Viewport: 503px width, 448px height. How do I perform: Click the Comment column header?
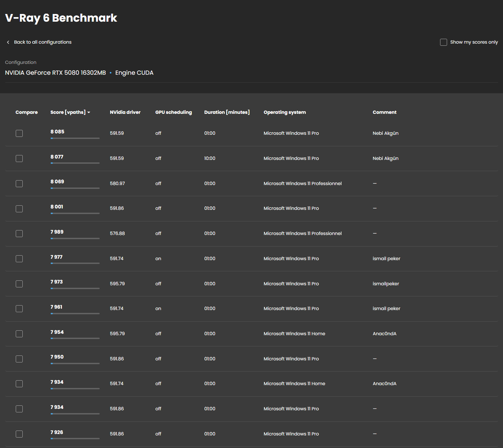(385, 112)
